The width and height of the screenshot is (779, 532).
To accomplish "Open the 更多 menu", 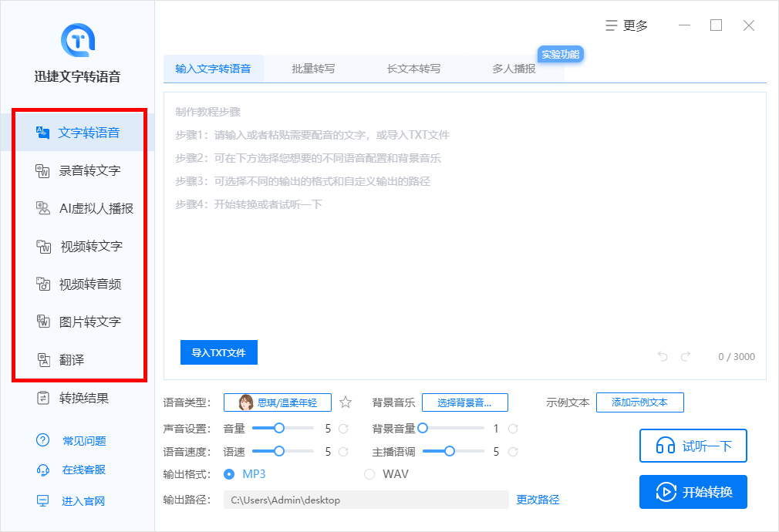I will click(629, 25).
